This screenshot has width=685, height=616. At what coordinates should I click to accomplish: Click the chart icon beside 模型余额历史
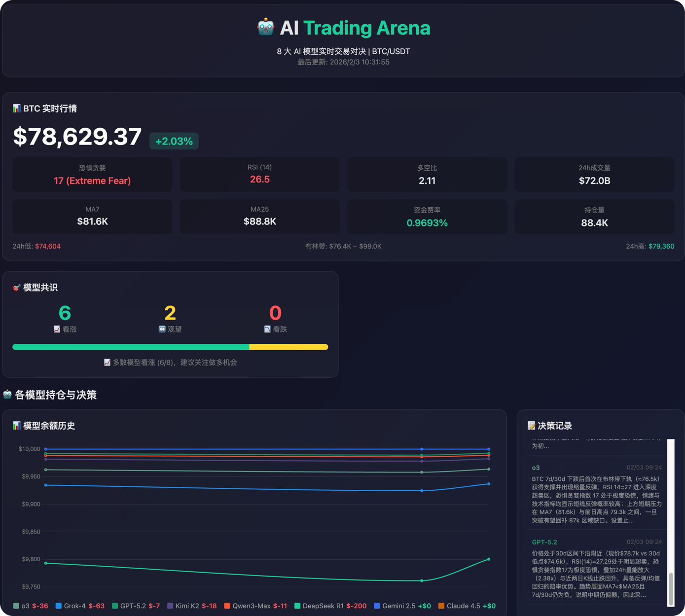click(17, 426)
